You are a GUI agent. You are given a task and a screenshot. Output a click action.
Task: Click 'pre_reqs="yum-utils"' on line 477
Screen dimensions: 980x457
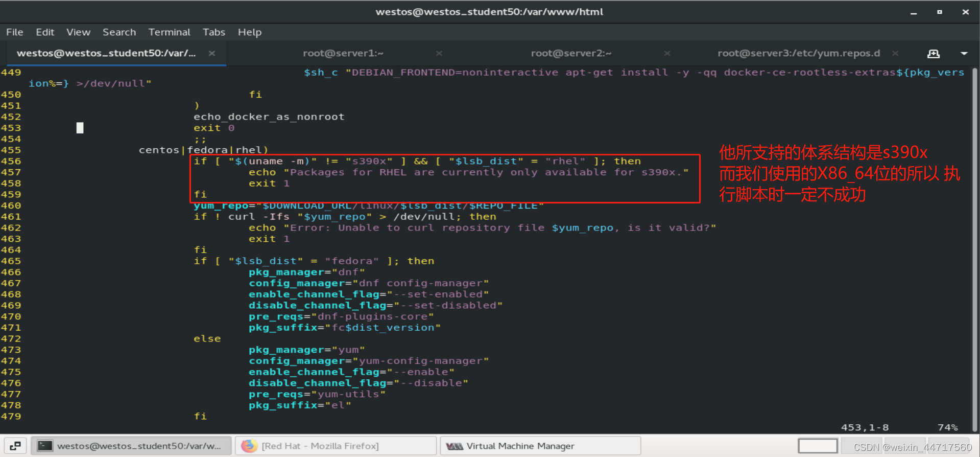(317, 395)
